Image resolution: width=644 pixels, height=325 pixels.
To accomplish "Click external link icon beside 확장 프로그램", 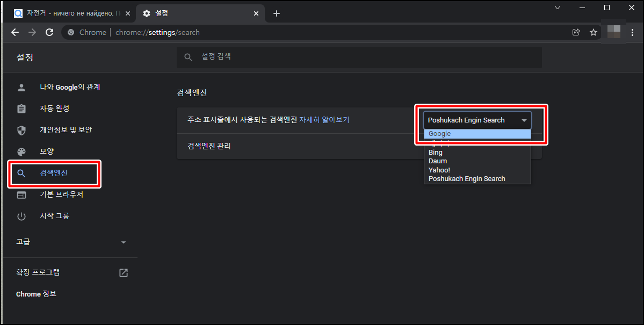I will pos(123,272).
